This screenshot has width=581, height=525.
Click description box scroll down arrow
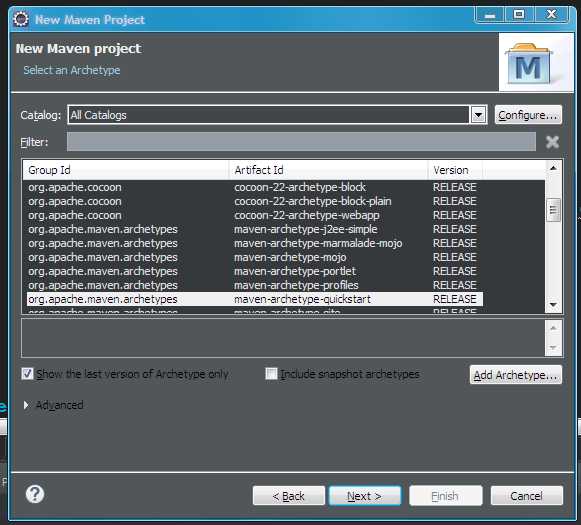pyautogui.click(x=553, y=348)
